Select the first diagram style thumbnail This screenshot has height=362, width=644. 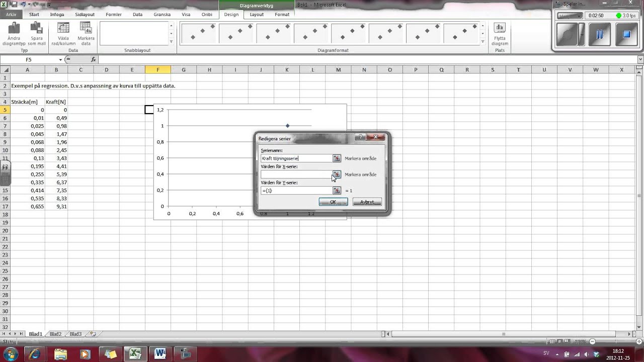[x=197, y=34]
